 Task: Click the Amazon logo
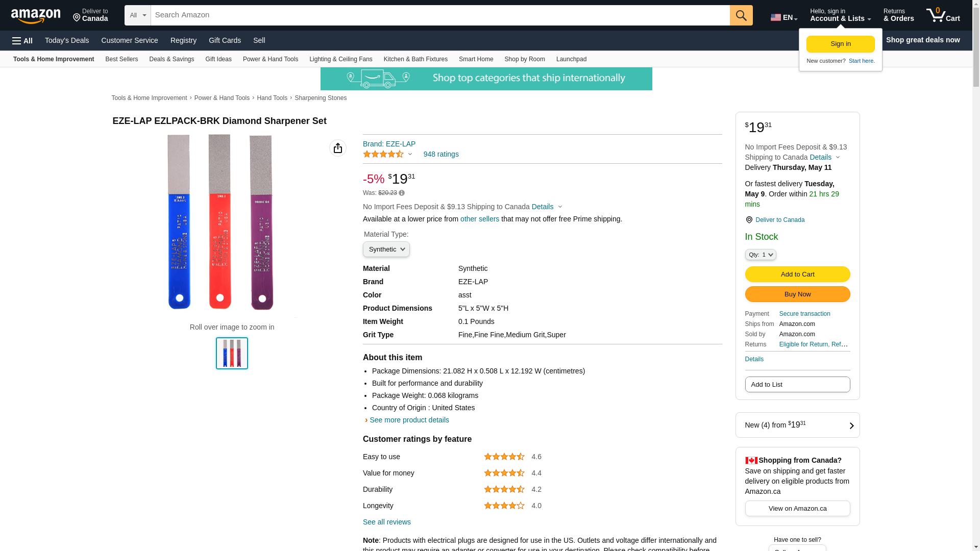(36, 16)
